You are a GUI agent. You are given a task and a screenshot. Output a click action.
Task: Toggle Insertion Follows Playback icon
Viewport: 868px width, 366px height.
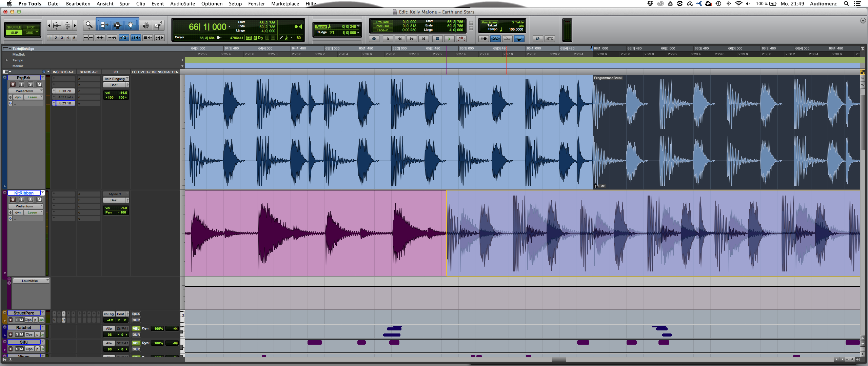pos(159,38)
